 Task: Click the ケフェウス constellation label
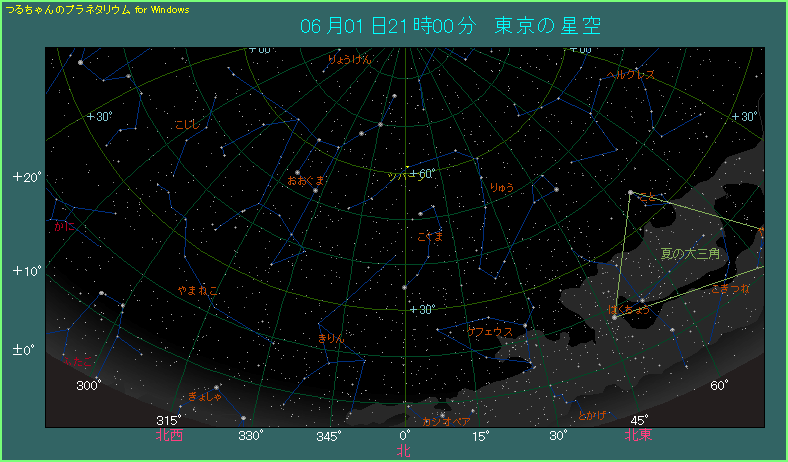(x=490, y=331)
